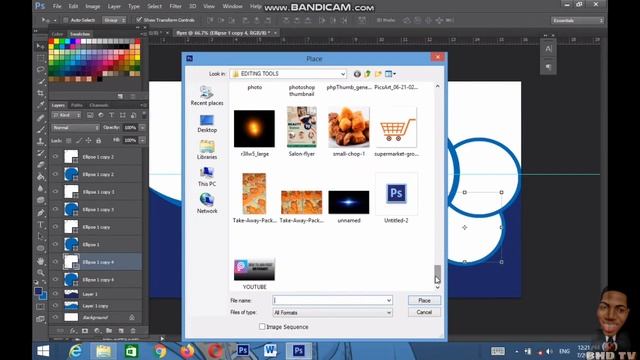Open the Window menu
The height and width of the screenshot is (360, 640).
point(232,7)
